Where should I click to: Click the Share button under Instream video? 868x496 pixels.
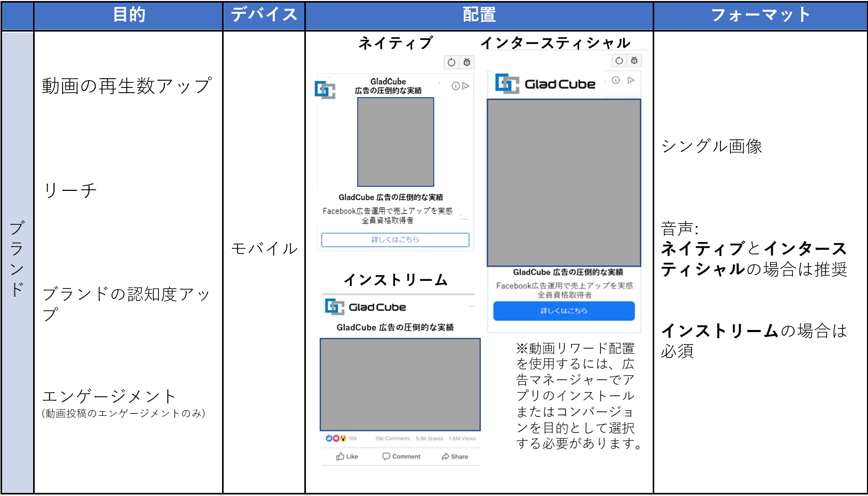pyautogui.click(x=454, y=457)
